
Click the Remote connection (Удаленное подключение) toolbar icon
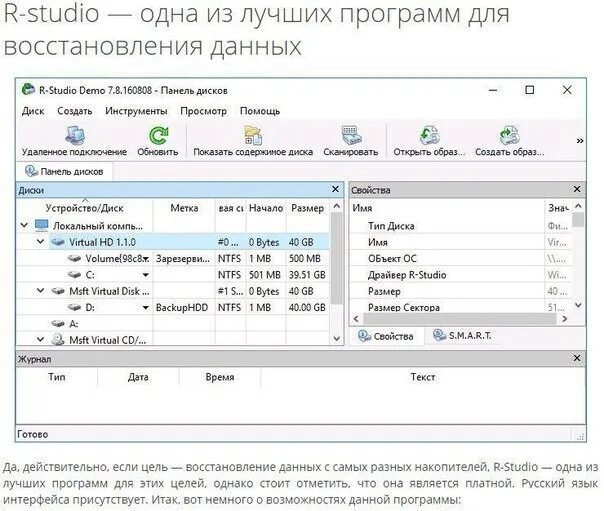[75, 135]
